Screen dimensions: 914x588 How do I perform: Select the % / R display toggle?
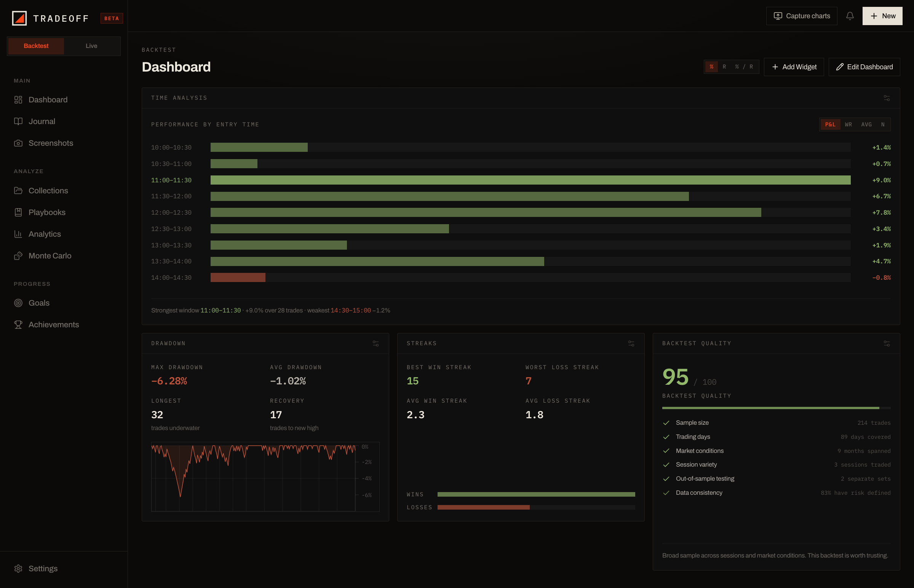point(744,67)
